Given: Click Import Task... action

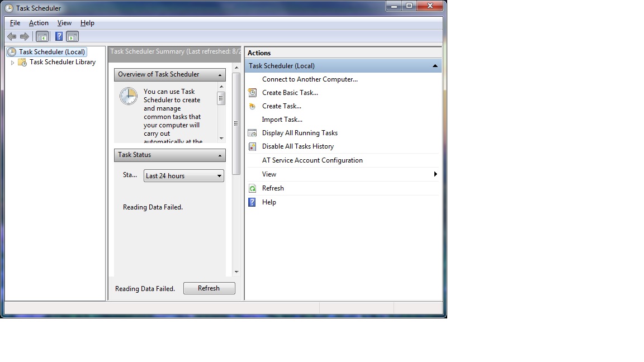Looking at the screenshot, I should (x=282, y=120).
